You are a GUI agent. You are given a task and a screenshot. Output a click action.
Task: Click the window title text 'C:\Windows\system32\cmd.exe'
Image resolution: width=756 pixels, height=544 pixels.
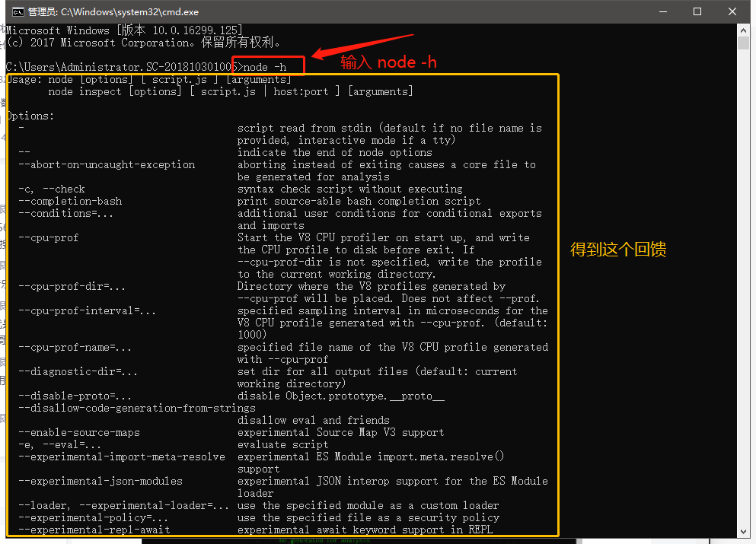click(x=129, y=11)
